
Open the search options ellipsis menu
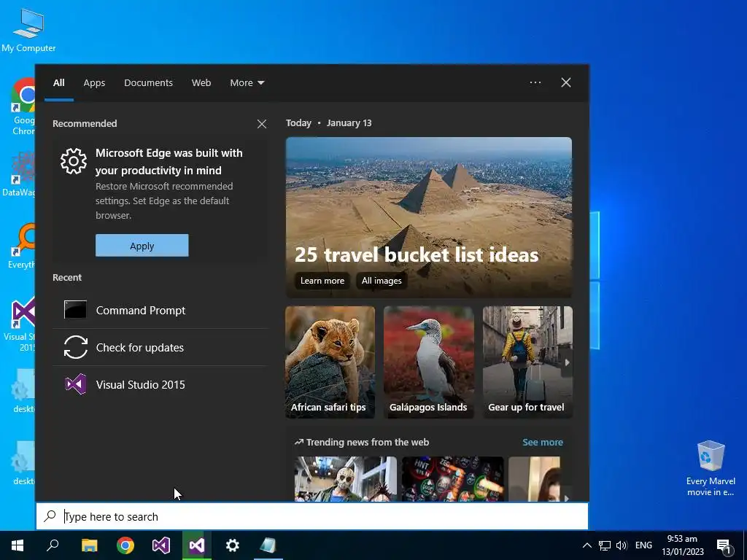point(535,82)
